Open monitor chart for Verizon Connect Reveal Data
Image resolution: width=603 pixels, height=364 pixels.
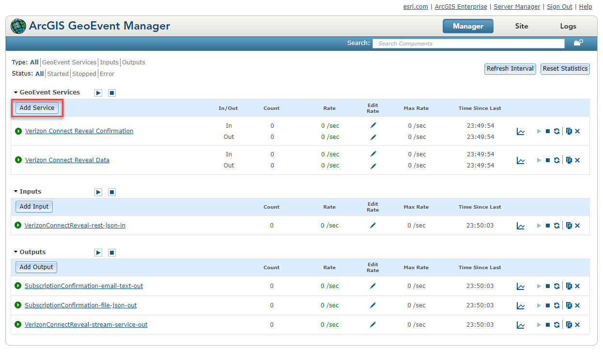521,160
